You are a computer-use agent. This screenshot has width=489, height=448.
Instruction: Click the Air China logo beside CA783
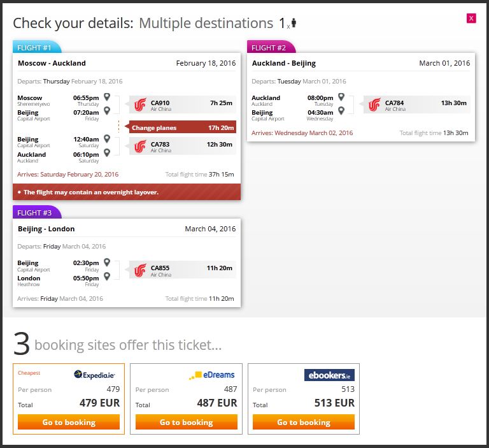[141, 147]
